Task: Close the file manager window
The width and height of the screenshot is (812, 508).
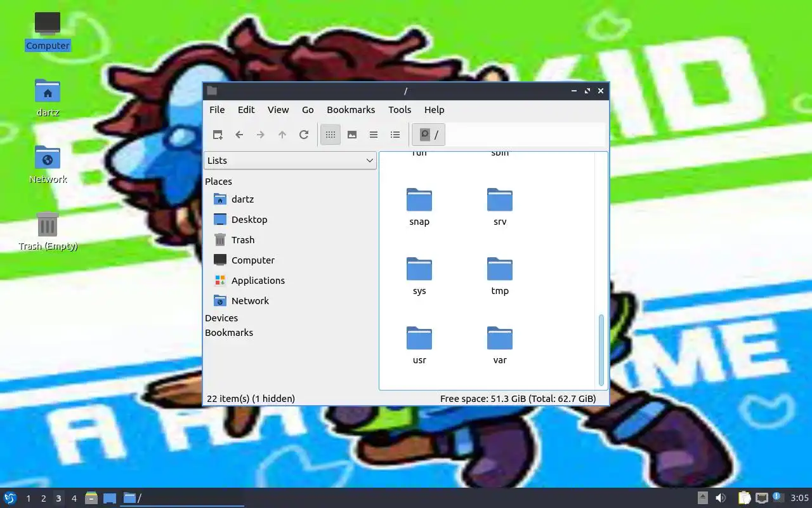Action: click(601, 91)
